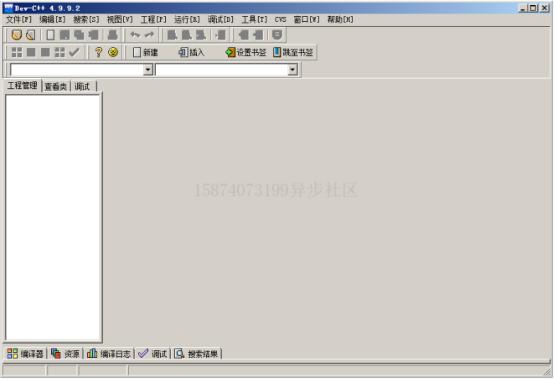The image size is (554, 380).
Task: Open the 运行 menu
Action: pos(187,19)
